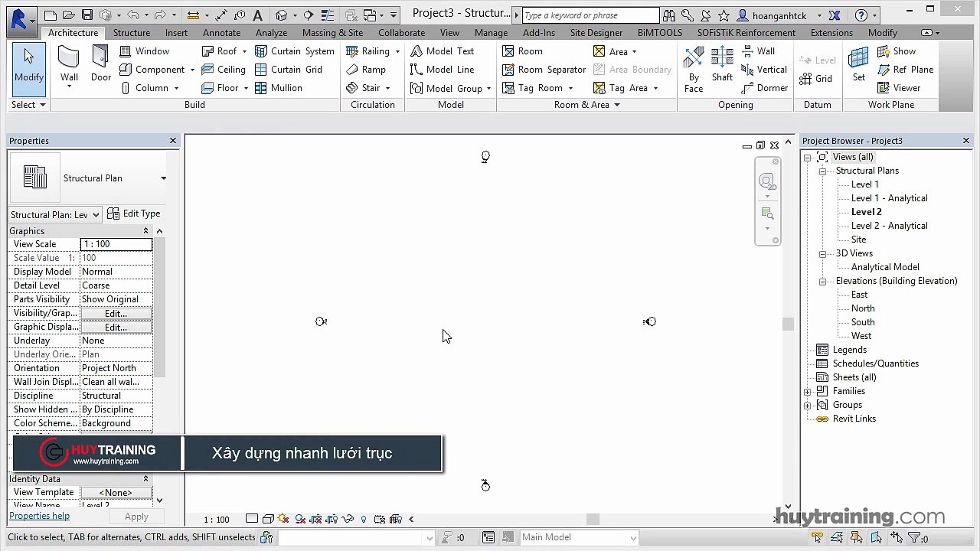
Task: Click the Open file icon in quick access toolbar
Action: point(69,15)
